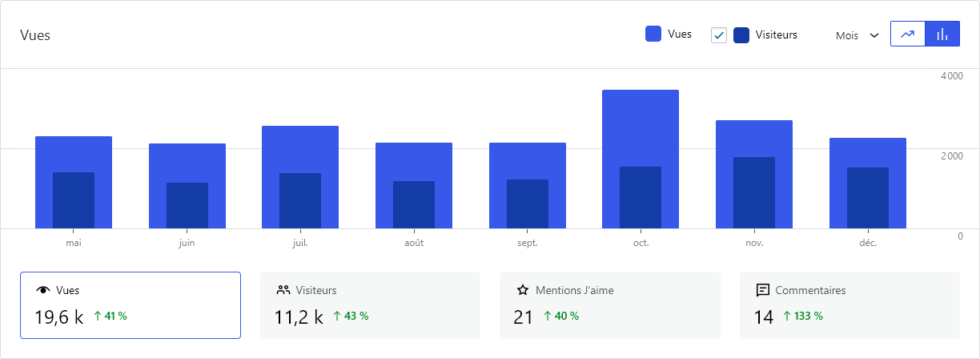Click the juil. views bar
The height and width of the screenshot is (359, 980).
[299, 147]
